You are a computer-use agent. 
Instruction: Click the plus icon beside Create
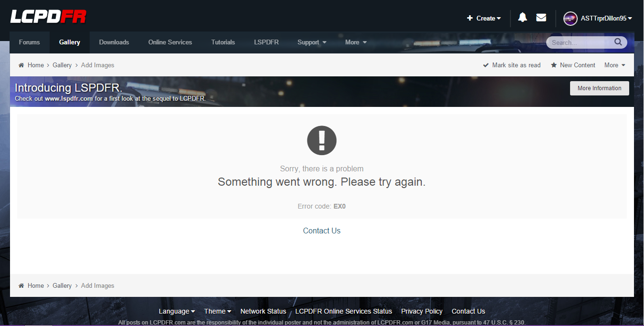[x=470, y=18]
